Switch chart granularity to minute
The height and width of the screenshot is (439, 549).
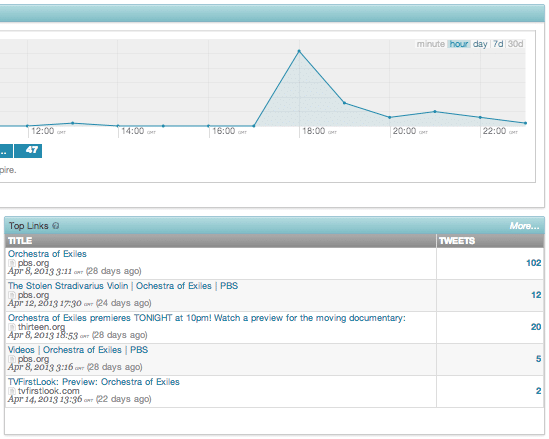click(431, 44)
